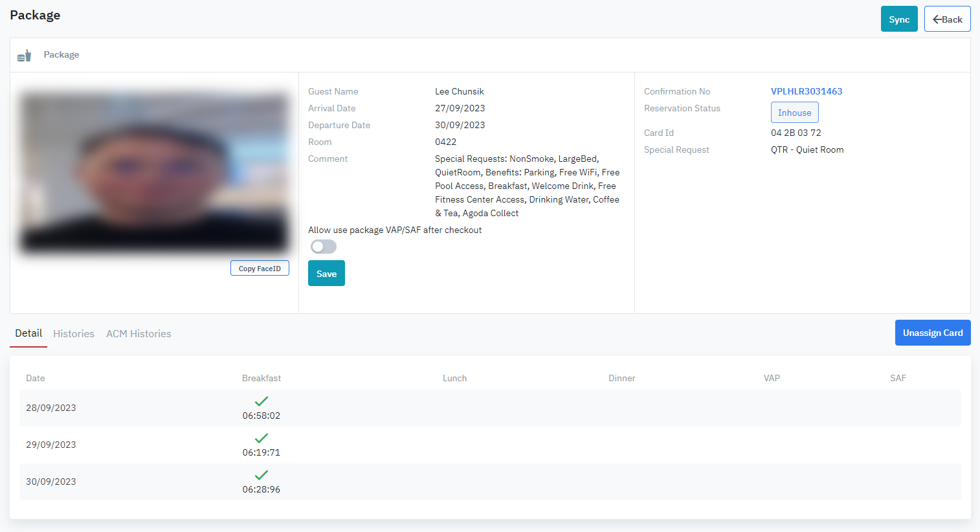
Task: Open the ACM Histories tab
Action: pyautogui.click(x=139, y=334)
